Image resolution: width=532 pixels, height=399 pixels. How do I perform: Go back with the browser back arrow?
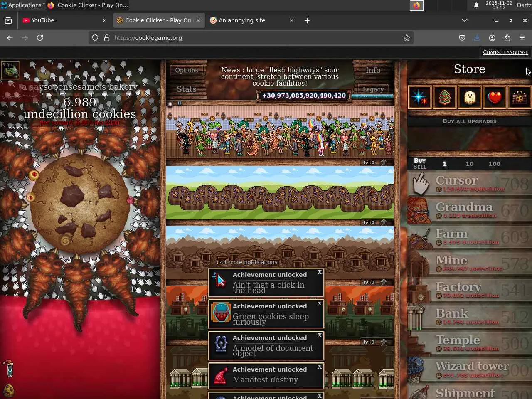(10, 38)
